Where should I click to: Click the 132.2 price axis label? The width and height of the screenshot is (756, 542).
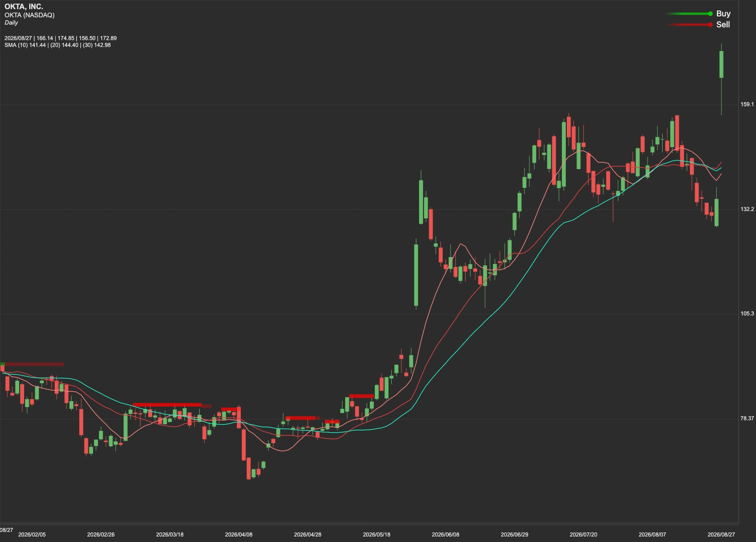click(747, 209)
